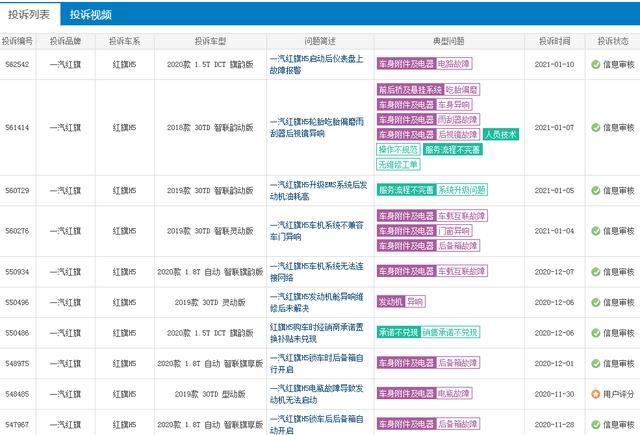Click the 投诉品牌 column header
This screenshot has width=640, height=435.
coord(65,41)
